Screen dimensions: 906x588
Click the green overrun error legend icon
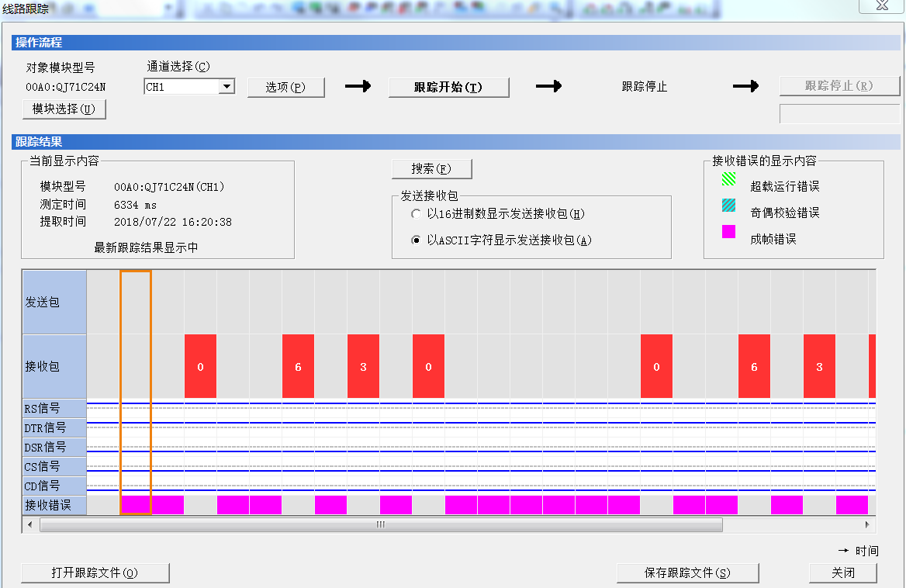728,179
